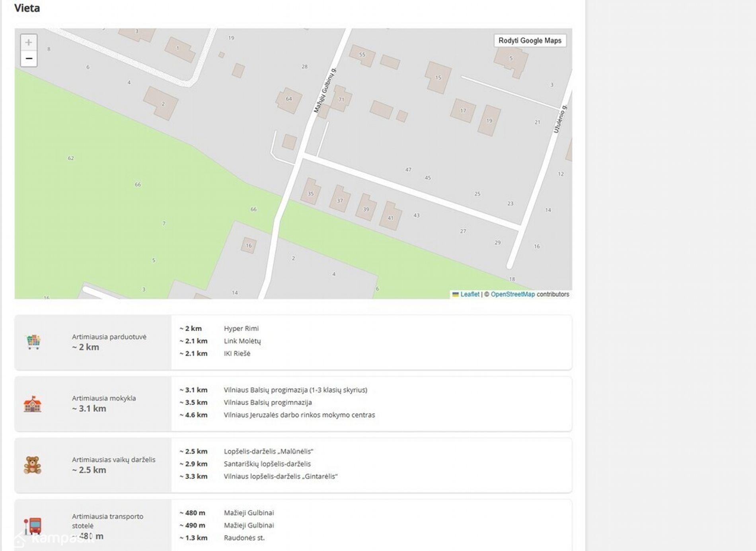Click the Mažųjų Gulbinų g. street label

coord(325,91)
